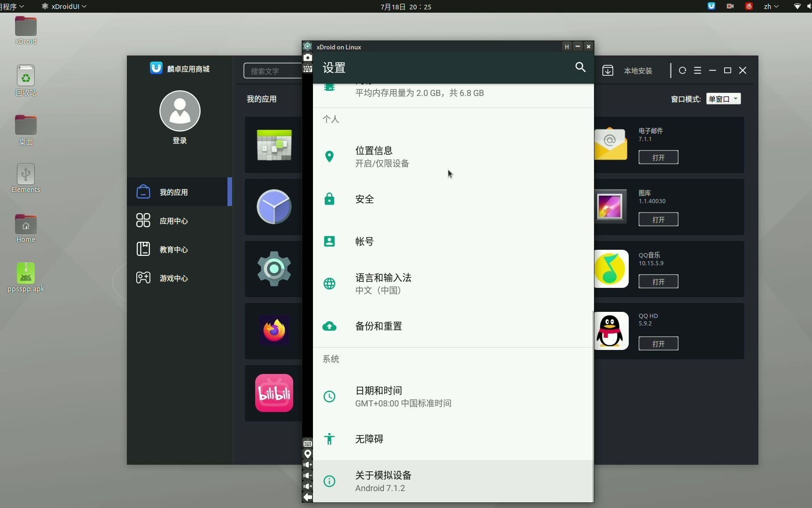Open 帐号 accounts settings
Screen dimensions: 812x508
point(453,241)
